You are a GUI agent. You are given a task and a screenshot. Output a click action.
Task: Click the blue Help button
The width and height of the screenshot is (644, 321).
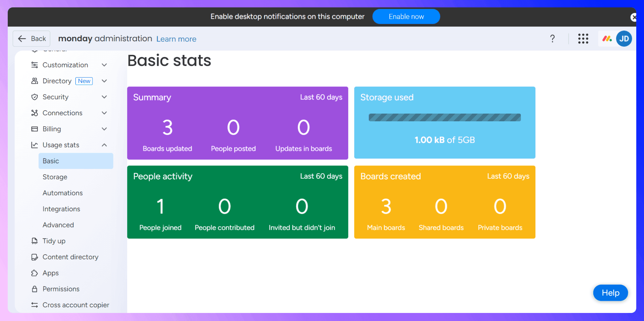pos(610,293)
